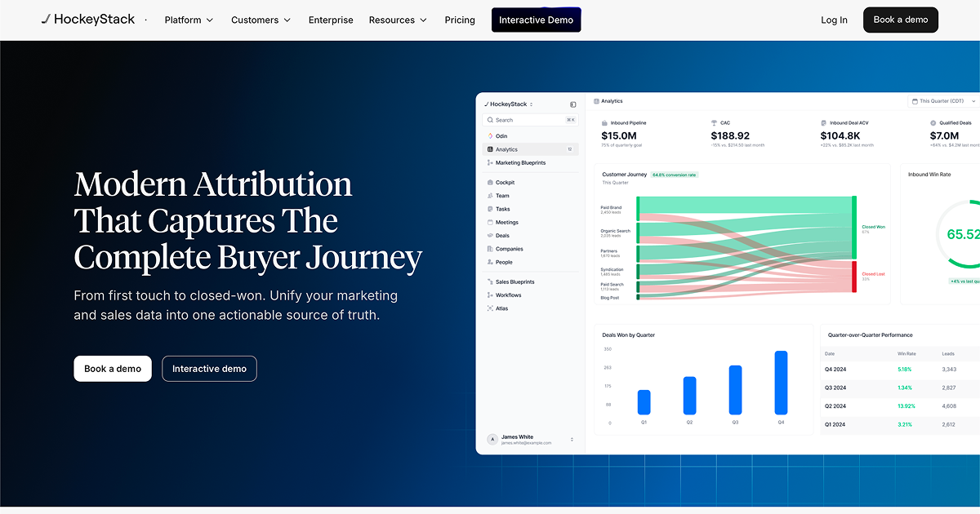Click the Sales Blueprints icon in the sidebar
This screenshot has height=514, width=980.
[490, 281]
